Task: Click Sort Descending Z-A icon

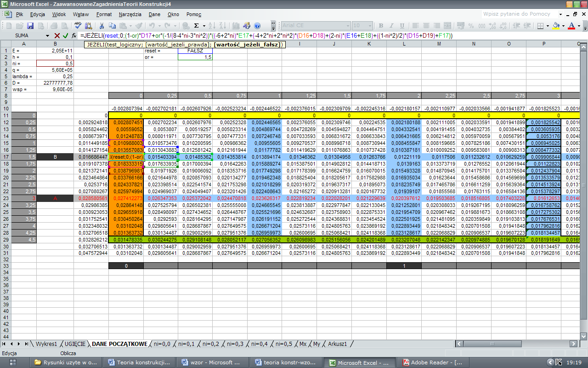Action: pyautogui.click(x=223, y=26)
